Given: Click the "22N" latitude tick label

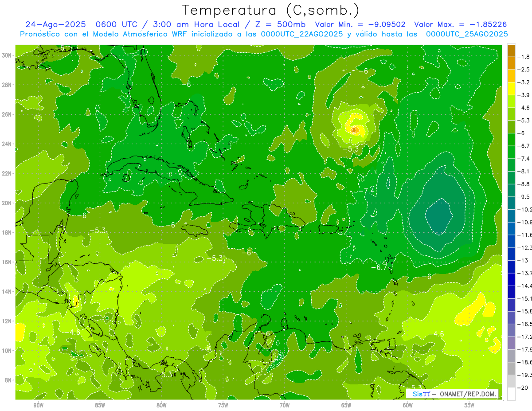Looking at the screenshot, I should [x=8, y=173].
